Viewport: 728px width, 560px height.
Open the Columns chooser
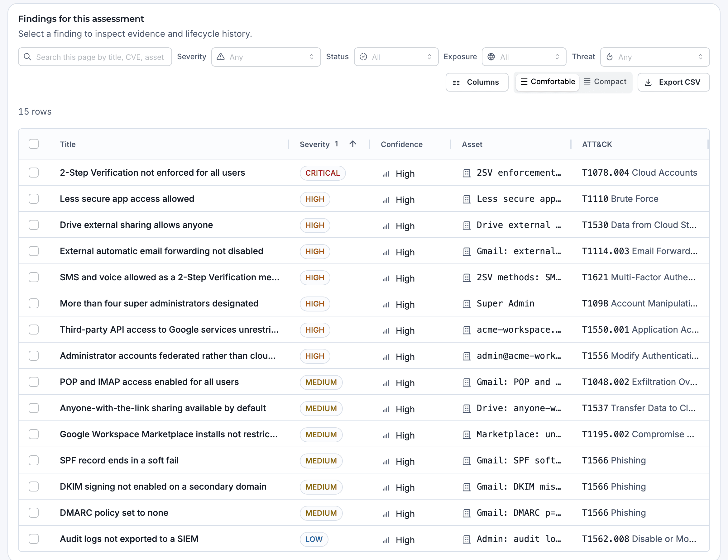pos(477,82)
